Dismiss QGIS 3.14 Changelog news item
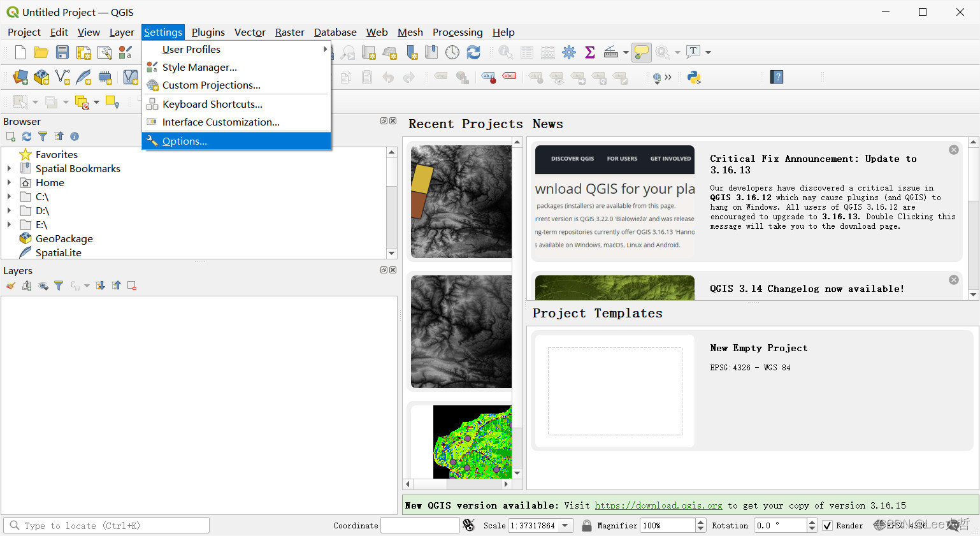 pyautogui.click(x=954, y=280)
